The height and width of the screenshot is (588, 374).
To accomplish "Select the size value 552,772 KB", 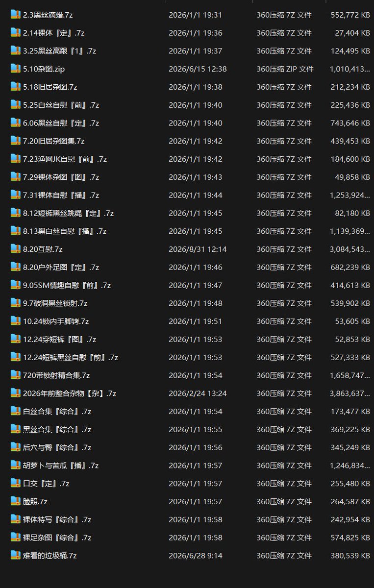I will click(x=350, y=15).
